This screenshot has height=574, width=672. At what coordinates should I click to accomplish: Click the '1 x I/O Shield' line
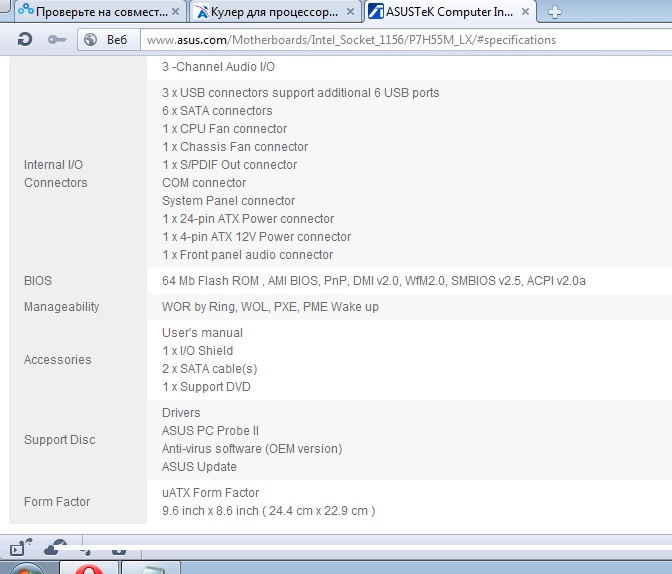[198, 351]
